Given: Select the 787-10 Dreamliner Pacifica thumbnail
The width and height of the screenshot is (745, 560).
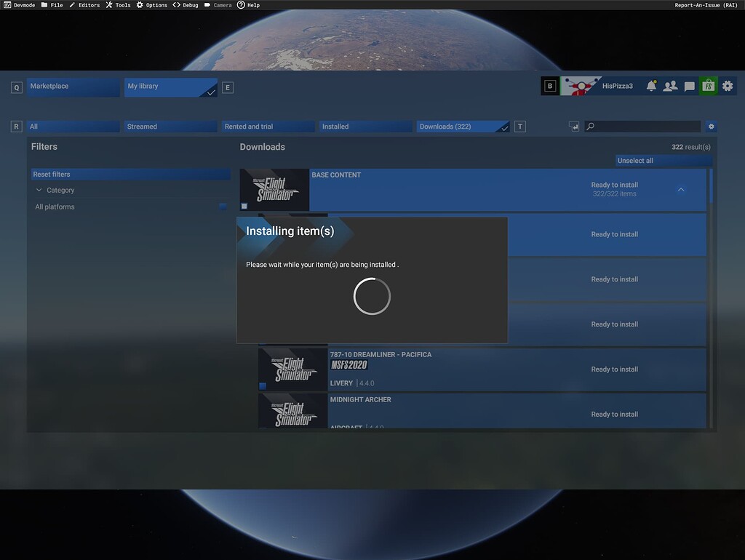Looking at the screenshot, I should [x=292, y=369].
